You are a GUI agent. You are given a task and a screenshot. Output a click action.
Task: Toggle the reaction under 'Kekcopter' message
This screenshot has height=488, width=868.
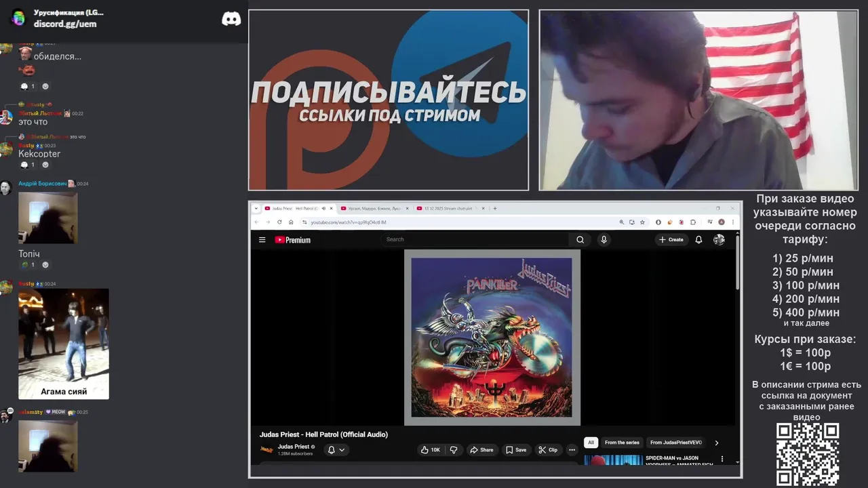[26, 165]
